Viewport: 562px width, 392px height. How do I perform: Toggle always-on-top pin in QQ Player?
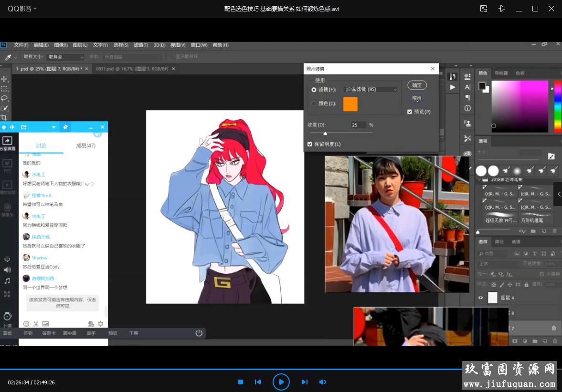click(502, 9)
